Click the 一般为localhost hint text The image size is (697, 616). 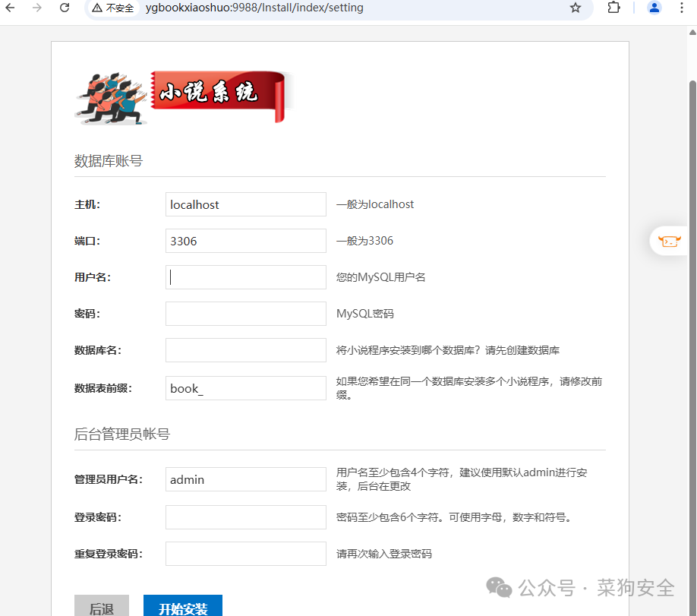[375, 204]
